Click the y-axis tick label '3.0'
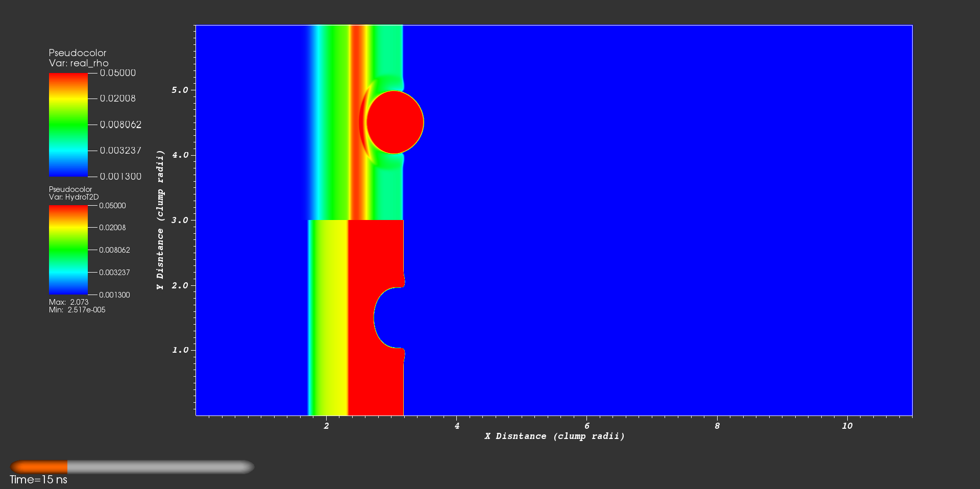980x489 pixels. click(x=180, y=220)
